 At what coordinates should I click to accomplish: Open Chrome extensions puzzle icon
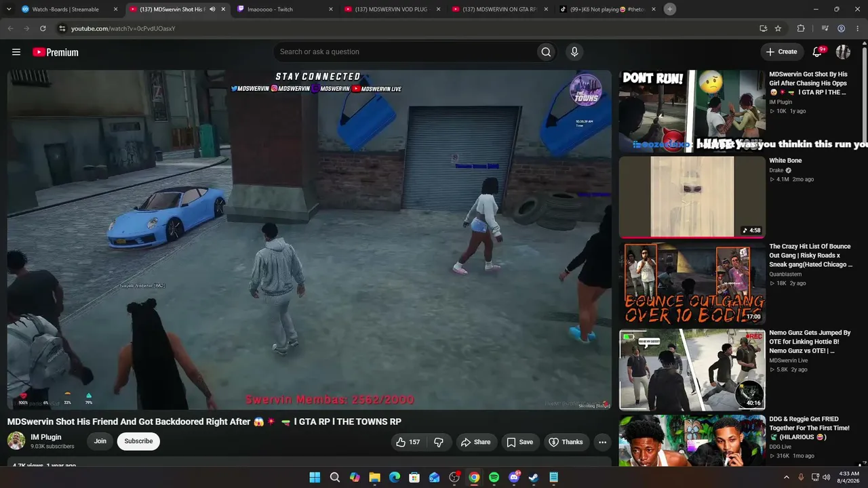coord(801,28)
